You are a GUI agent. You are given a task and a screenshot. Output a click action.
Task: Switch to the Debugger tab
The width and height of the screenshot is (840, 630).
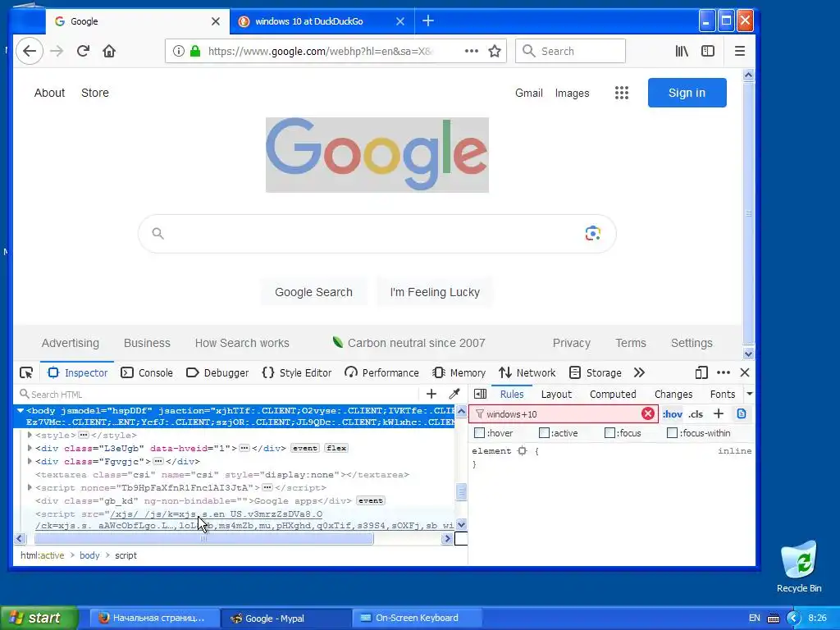point(217,372)
